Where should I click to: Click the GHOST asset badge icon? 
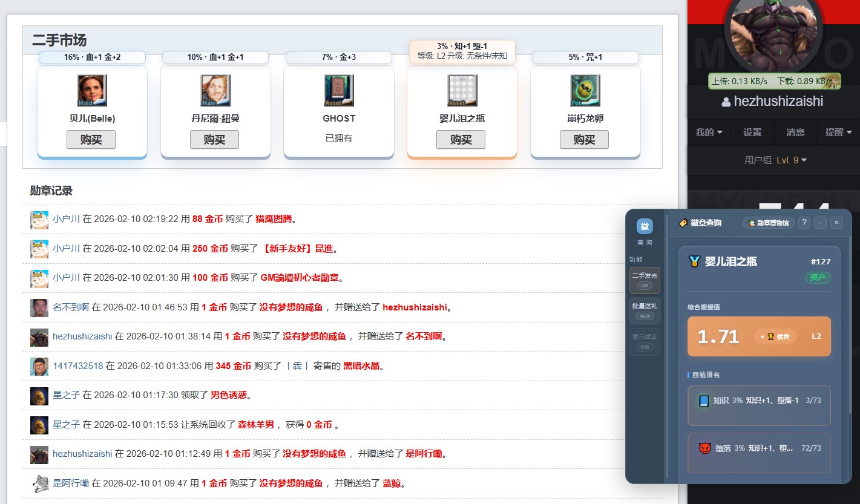pos(339,90)
